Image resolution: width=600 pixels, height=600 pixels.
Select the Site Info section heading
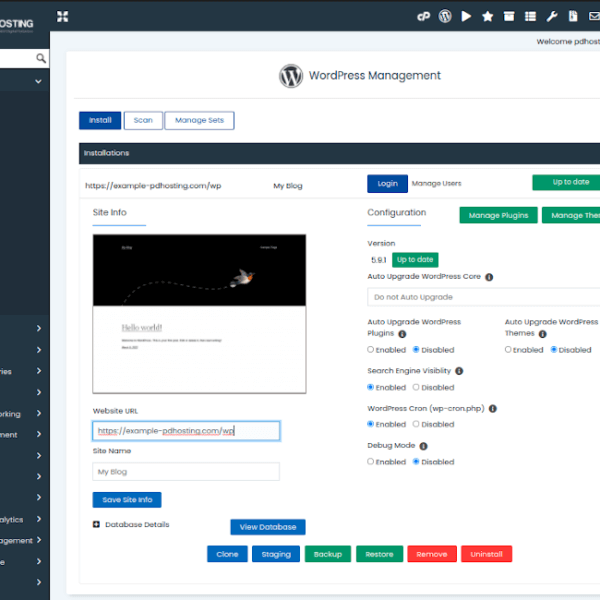[109, 213]
